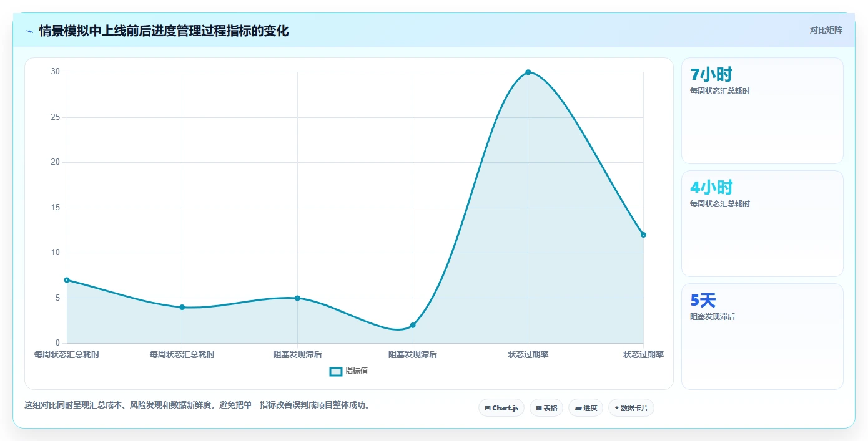The height and width of the screenshot is (441, 868).
Task: Select the 表格 tag
Action: pyautogui.click(x=546, y=408)
